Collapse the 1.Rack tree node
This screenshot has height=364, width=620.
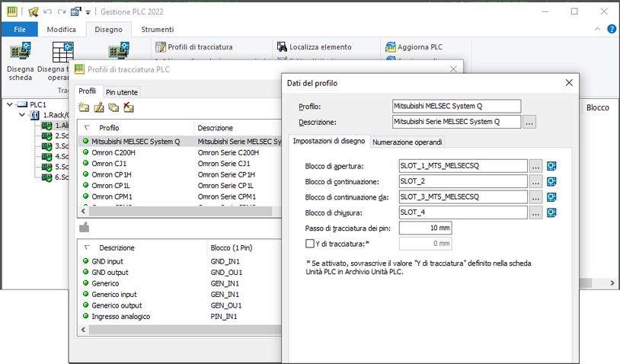click(24, 115)
